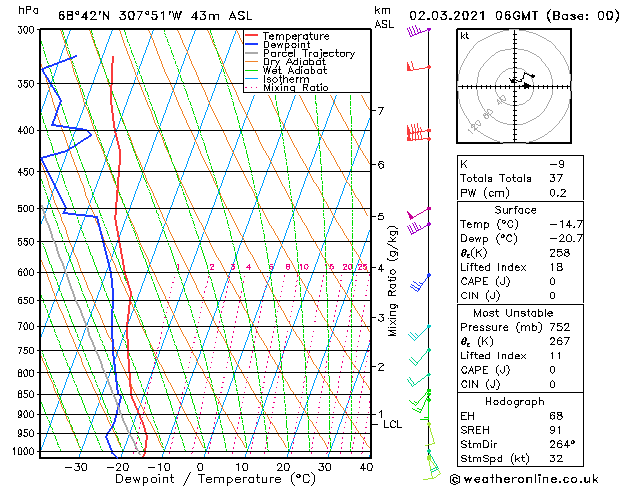Click the 1000 hPa pressure axis label
This screenshot has height=486, width=629.
coord(24,452)
